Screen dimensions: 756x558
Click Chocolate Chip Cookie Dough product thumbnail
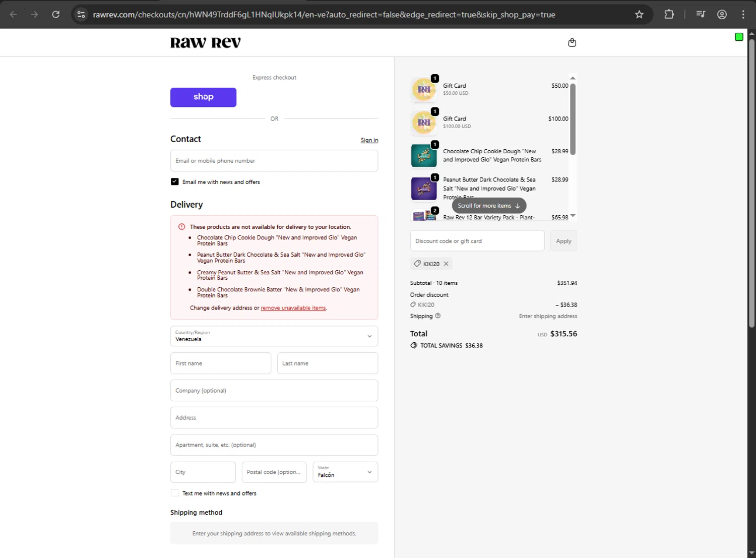click(x=424, y=156)
